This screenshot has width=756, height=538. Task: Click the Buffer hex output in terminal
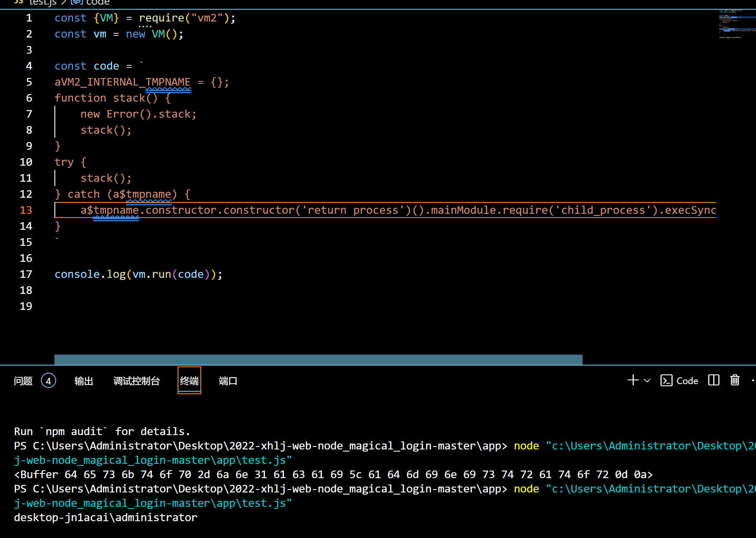click(x=333, y=474)
